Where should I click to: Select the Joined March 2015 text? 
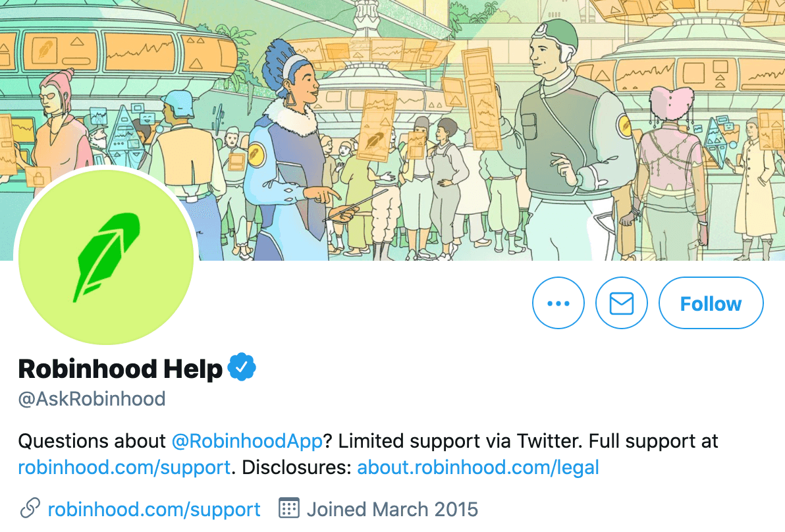392,510
